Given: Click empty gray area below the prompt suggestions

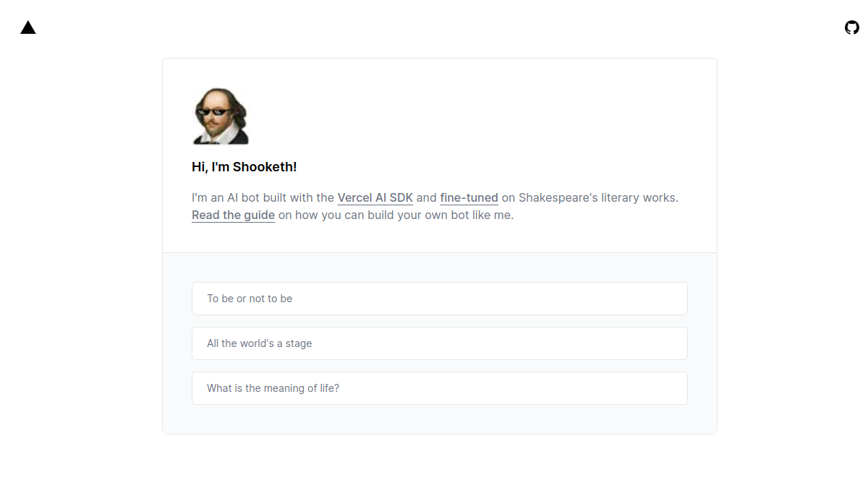Looking at the screenshot, I should point(440,419).
